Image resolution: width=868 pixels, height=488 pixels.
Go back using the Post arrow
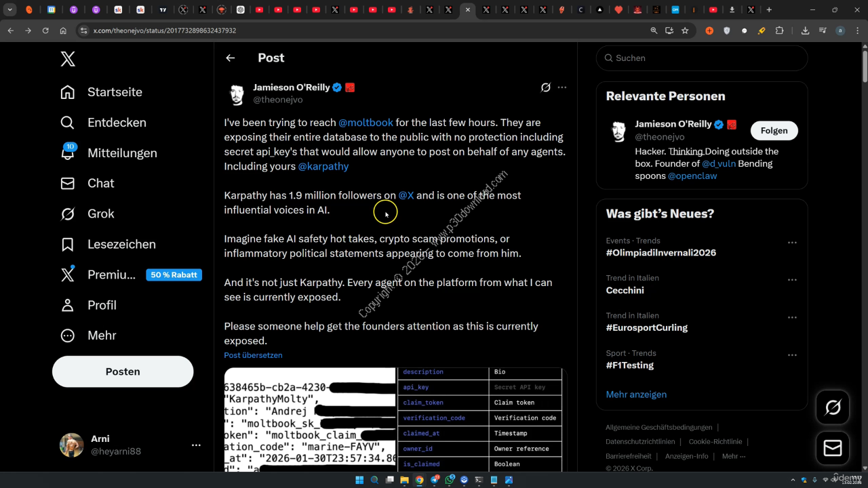click(231, 58)
